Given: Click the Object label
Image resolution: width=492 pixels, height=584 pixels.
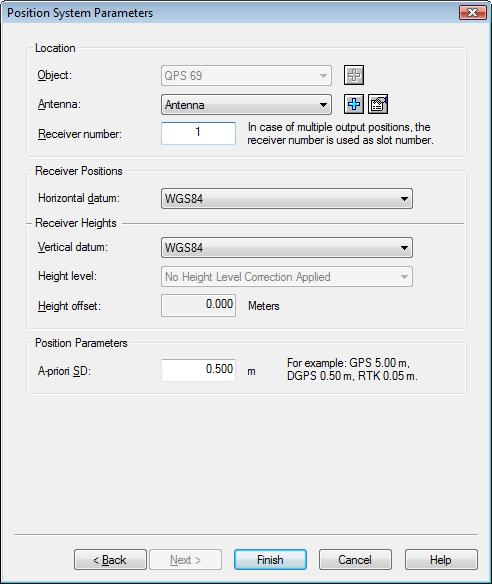Looking at the screenshot, I should tap(55, 75).
